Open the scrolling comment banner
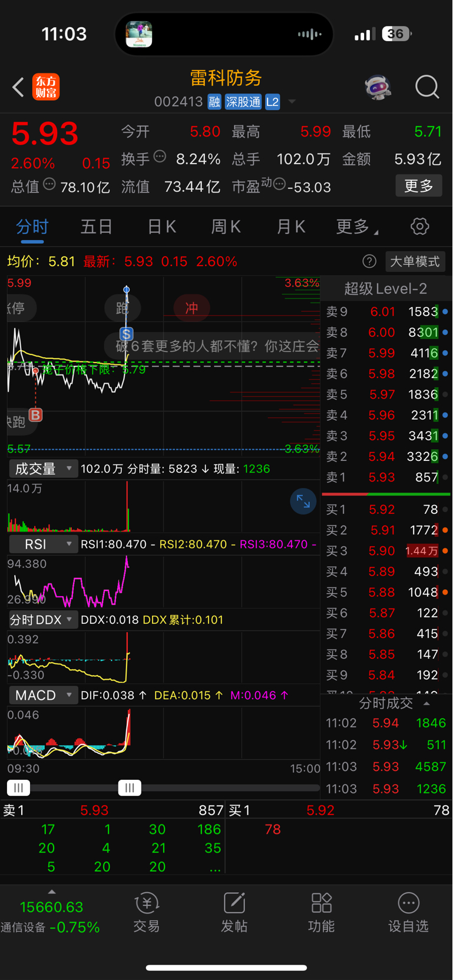This screenshot has width=453, height=980. (213, 346)
